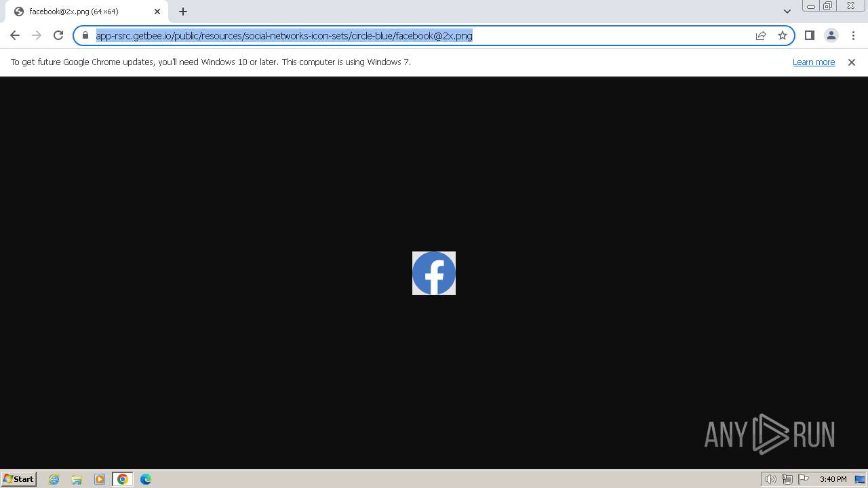
Task: Reload the current page
Action: (x=58, y=35)
